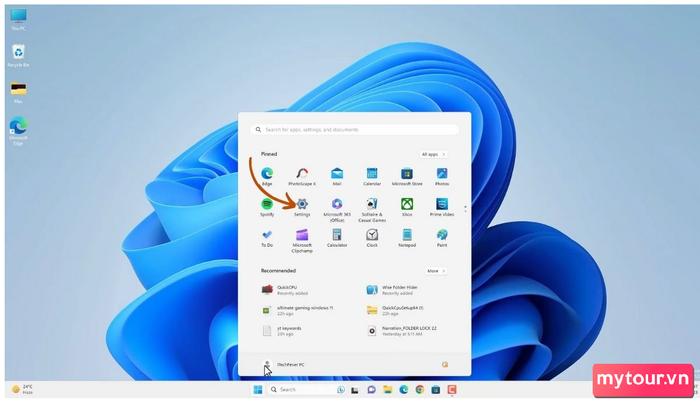Screen dimensions: 700x405
Task: Open the pinned Calendar app
Action: pos(372,176)
